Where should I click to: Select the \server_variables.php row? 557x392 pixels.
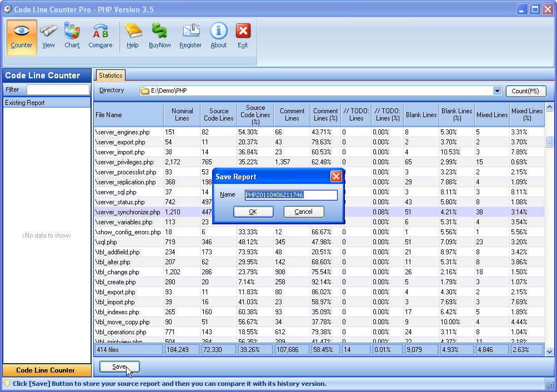(319, 222)
